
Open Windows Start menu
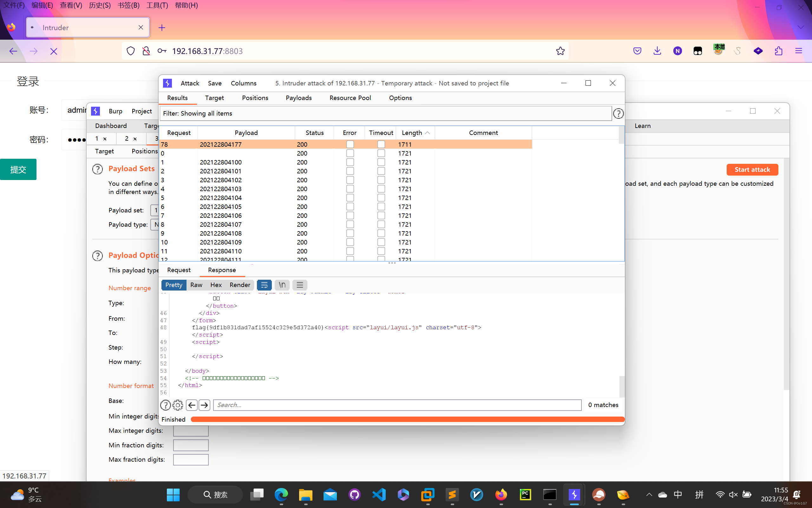[173, 495]
